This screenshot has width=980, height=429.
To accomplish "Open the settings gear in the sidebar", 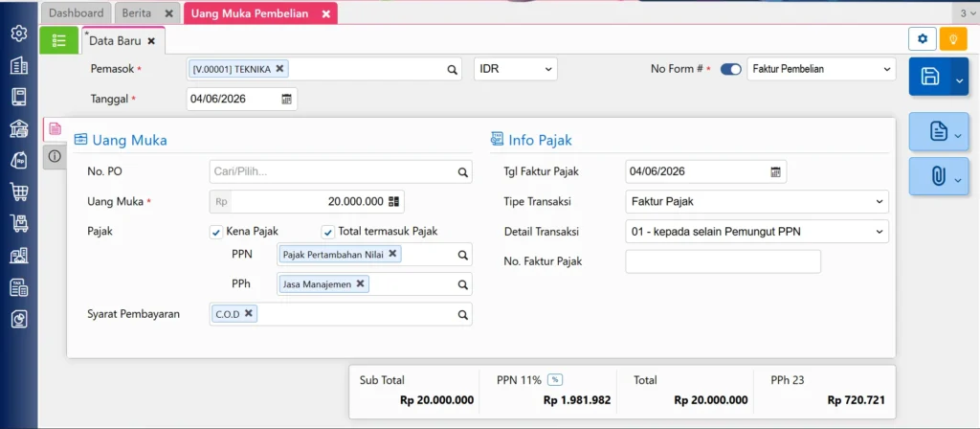I will coord(19,33).
